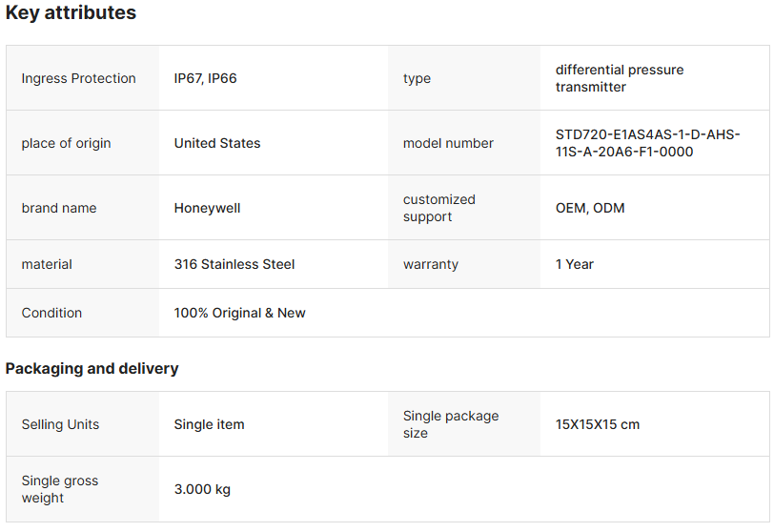774x532 pixels.
Task: Click the Single gross weight label
Action: coord(59,489)
